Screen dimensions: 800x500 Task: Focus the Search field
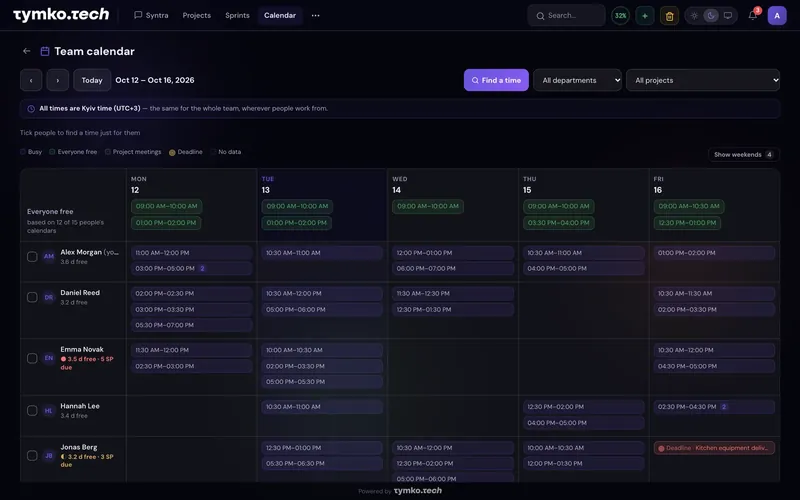(566, 15)
